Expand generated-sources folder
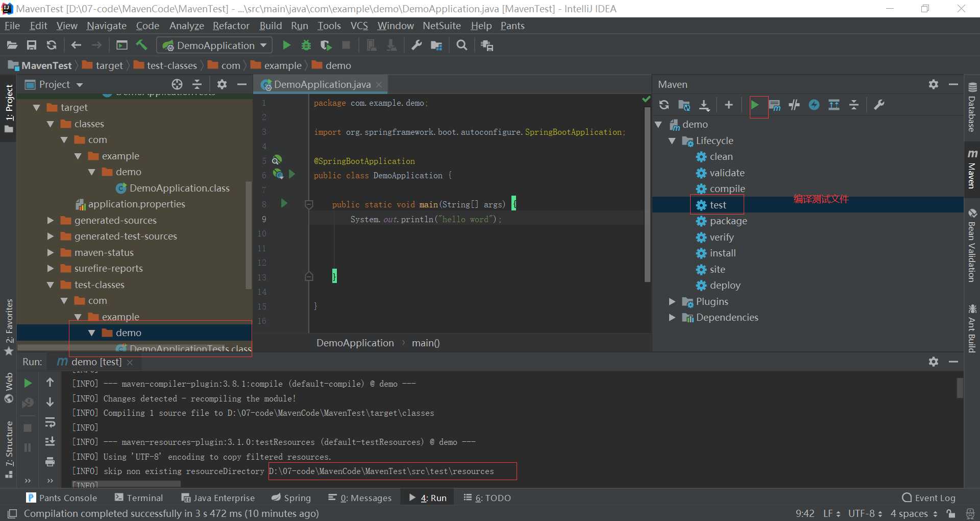The image size is (980, 521). pos(50,220)
